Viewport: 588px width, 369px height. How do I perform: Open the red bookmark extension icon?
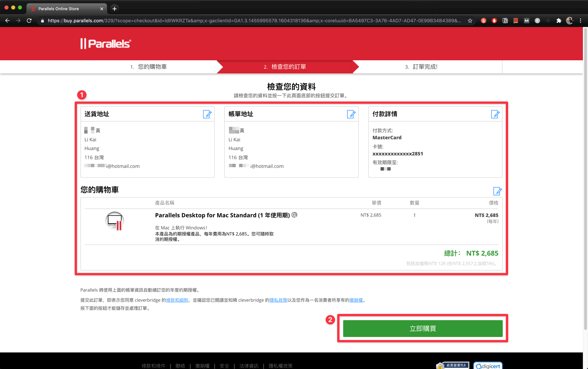coord(516,21)
